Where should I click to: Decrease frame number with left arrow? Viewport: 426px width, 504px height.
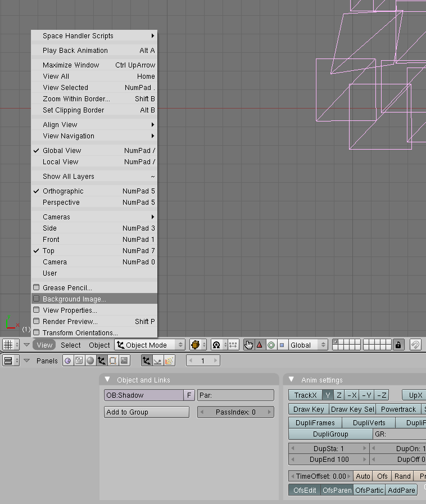pyautogui.click(x=191, y=361)
